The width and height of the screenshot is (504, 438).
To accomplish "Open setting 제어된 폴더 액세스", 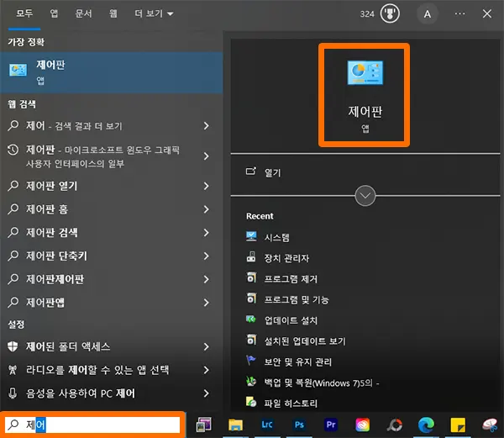I will (x=111, y=346).
